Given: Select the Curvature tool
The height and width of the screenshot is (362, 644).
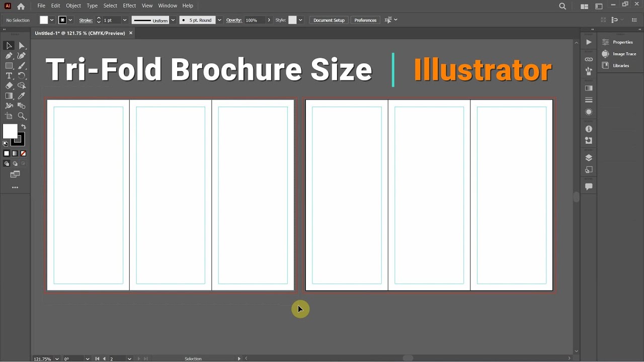Looking at the screenshot, I should tap(22, 56).
